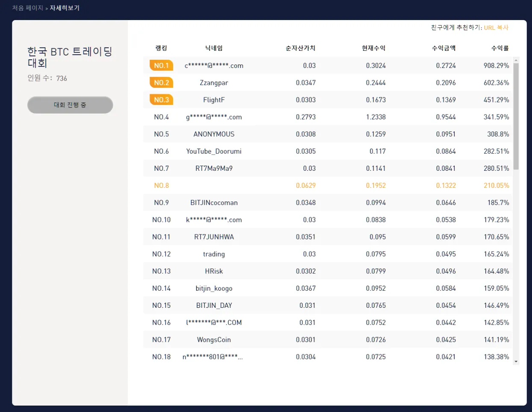Select the RT7JUNHWA nickname
Image resolution: width=532 pixels, height=412 pixels.
[x=214, y=237]
